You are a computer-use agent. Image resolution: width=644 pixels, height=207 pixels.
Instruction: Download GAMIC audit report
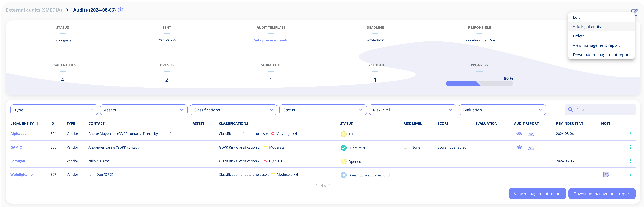[530, 147]
